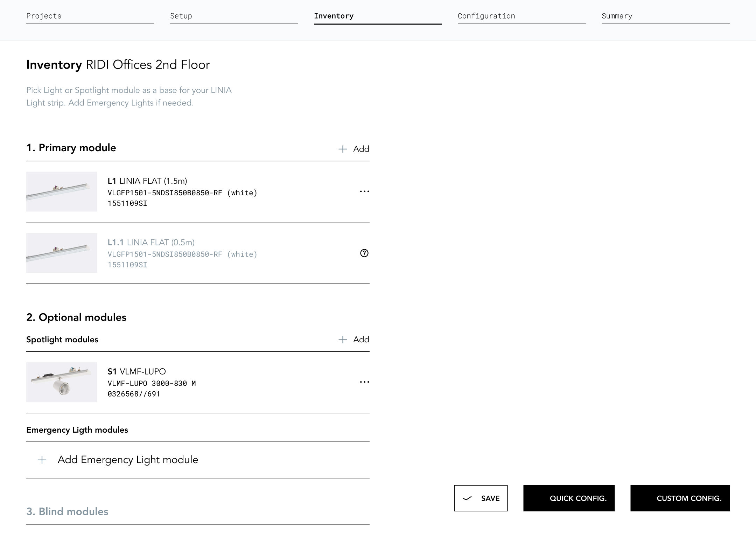The width and height of the screenshot is (756, 538).
Task: Open L1 LINIA FLAT (1.5m) thumbnail
Action: pyautogui.click(x=62, y=191)
